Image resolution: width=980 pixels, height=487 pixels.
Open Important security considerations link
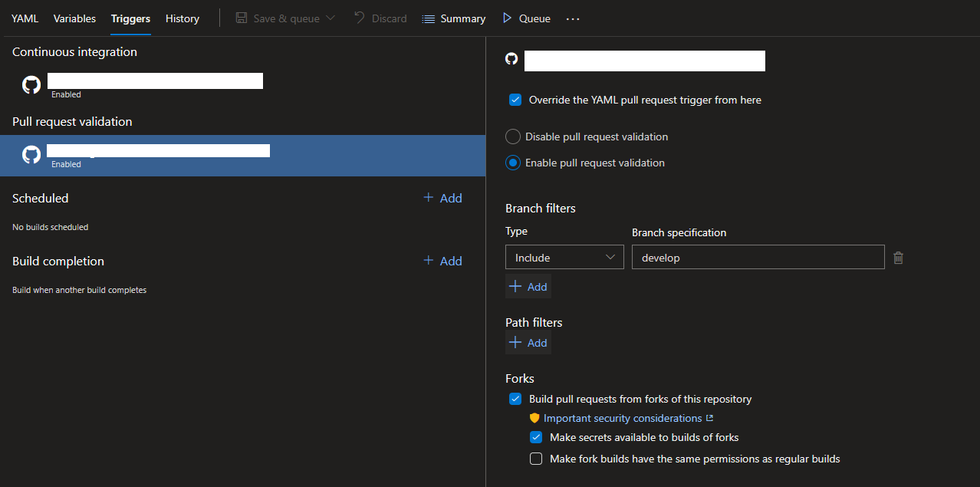(x=622, y=418)
